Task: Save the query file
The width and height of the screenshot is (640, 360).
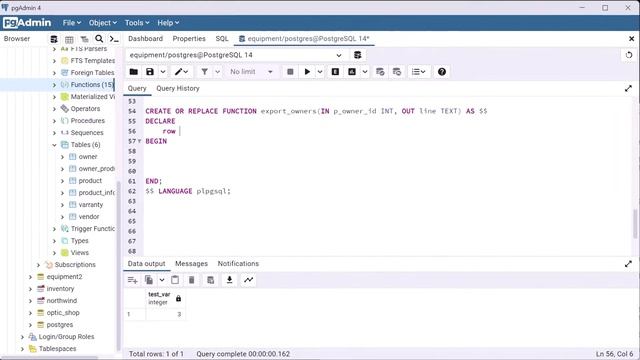Action: (x=150, y=72)
